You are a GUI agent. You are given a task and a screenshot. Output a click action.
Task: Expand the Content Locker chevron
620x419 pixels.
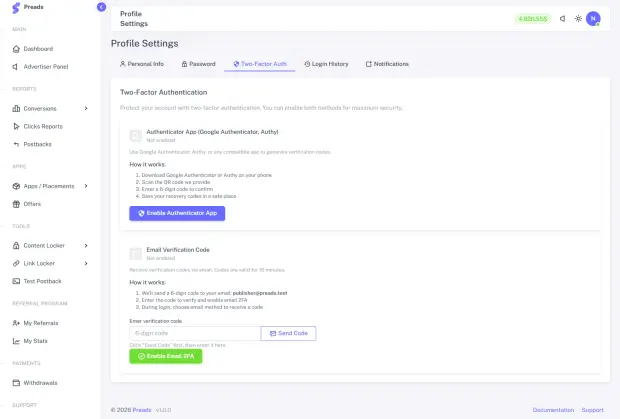click(86, 245)
